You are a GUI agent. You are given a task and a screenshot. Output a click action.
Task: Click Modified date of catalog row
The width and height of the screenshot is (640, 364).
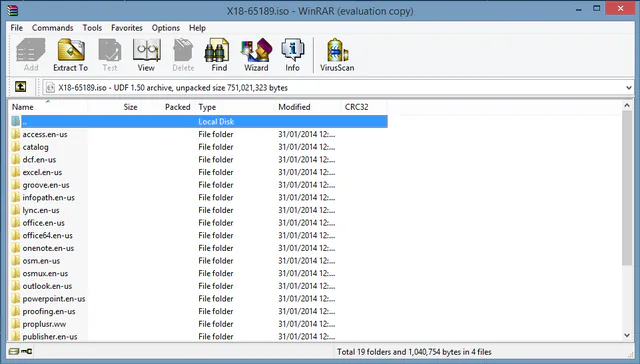(307, 147)
